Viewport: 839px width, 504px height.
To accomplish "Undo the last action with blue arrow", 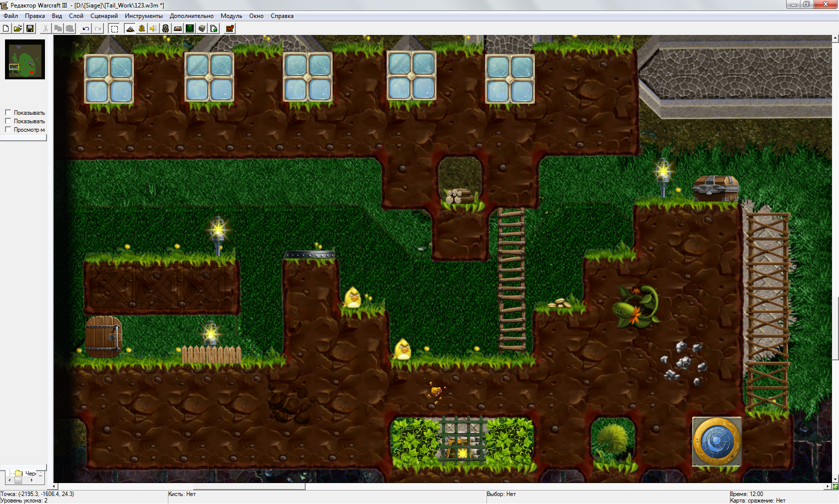I will [86, 28].
